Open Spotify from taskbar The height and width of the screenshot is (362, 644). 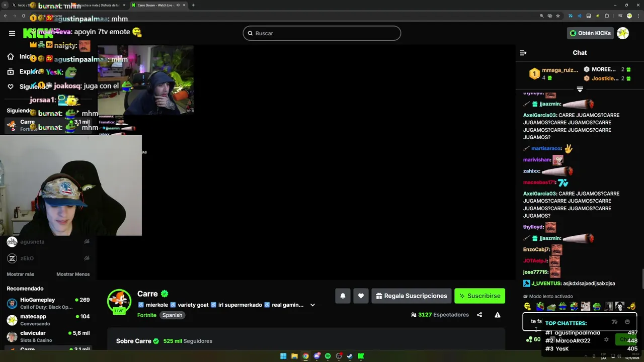(328, 356)
